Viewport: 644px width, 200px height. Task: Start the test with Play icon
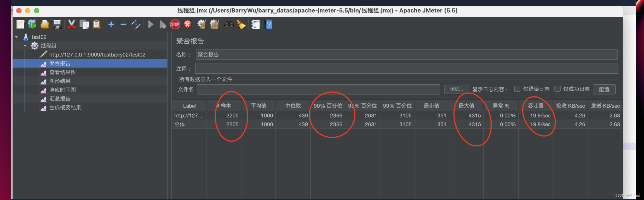(151, 25)
